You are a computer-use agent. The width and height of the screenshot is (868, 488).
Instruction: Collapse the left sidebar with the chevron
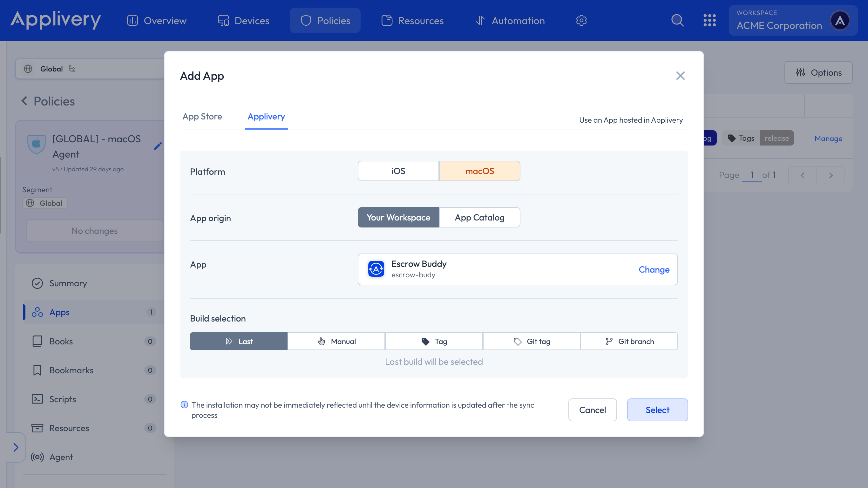point(16,447)
